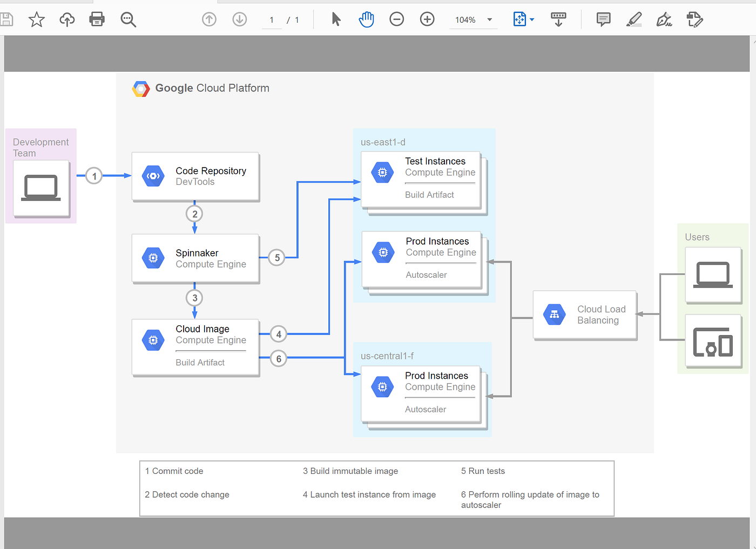Click the Users mobile devices icon
This screenshot has height=549, width=756.
click(x=713, y=343)
